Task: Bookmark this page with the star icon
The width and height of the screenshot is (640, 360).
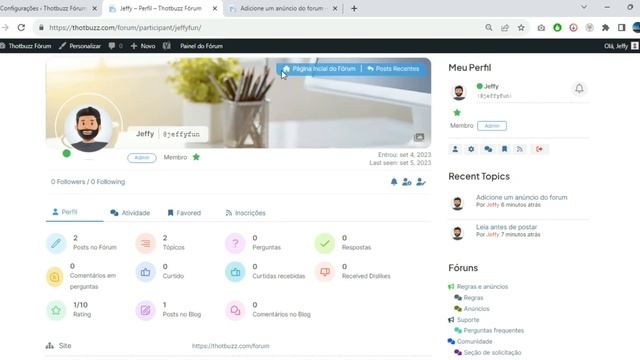Action: [521, 28]
